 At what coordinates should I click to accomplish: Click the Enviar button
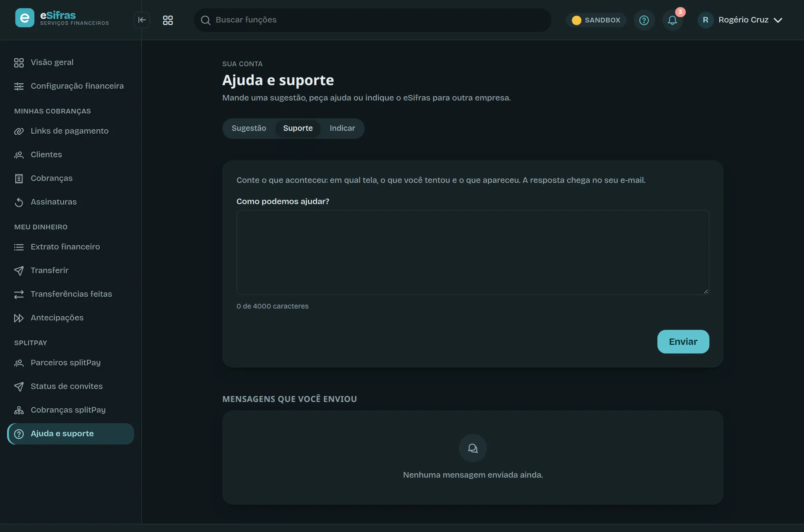click(683, 342)
